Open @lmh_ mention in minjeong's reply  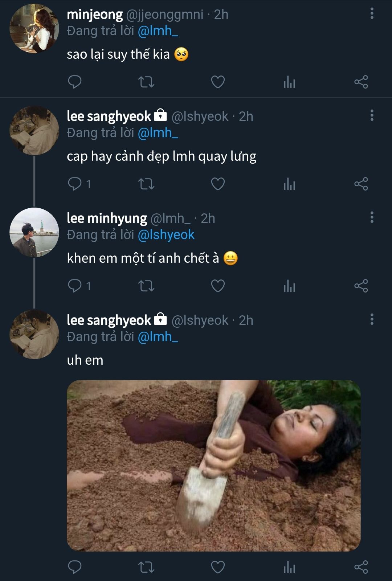[158, 31]
